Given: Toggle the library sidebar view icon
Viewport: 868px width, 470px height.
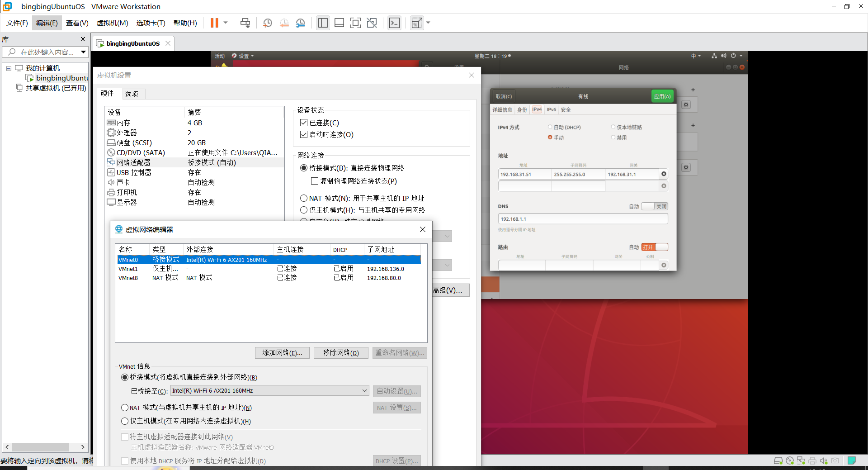Looking at the screenshot, I should point(323,23).
